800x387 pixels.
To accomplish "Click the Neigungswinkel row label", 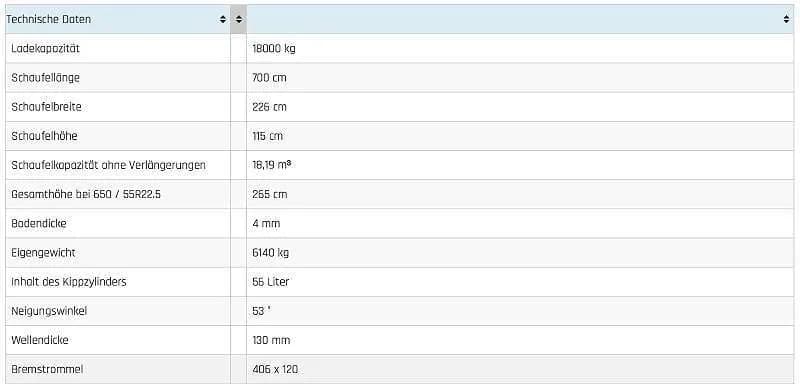I will [49, 311].
